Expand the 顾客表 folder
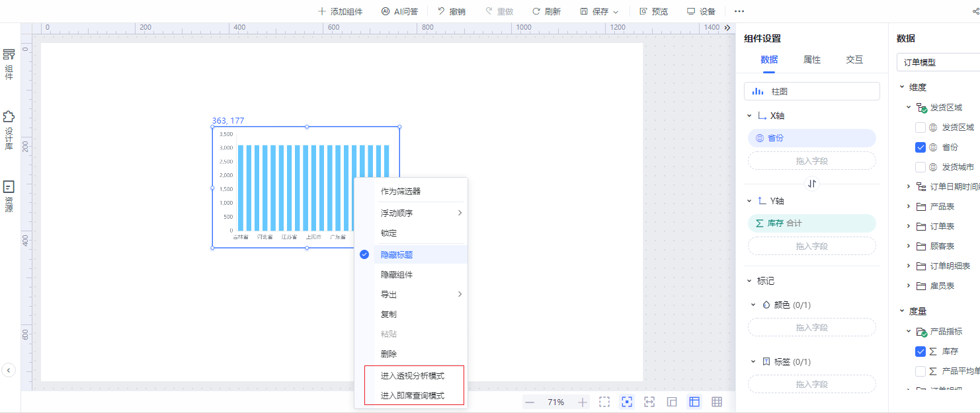The image size is (980, 413). click(909, 246)
